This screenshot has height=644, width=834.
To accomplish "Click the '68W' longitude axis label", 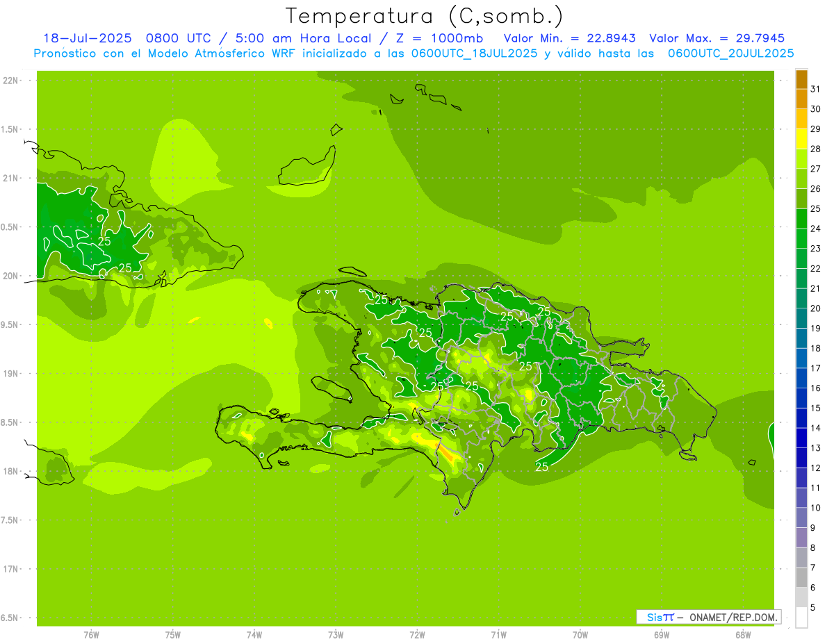I will point(743,635).
